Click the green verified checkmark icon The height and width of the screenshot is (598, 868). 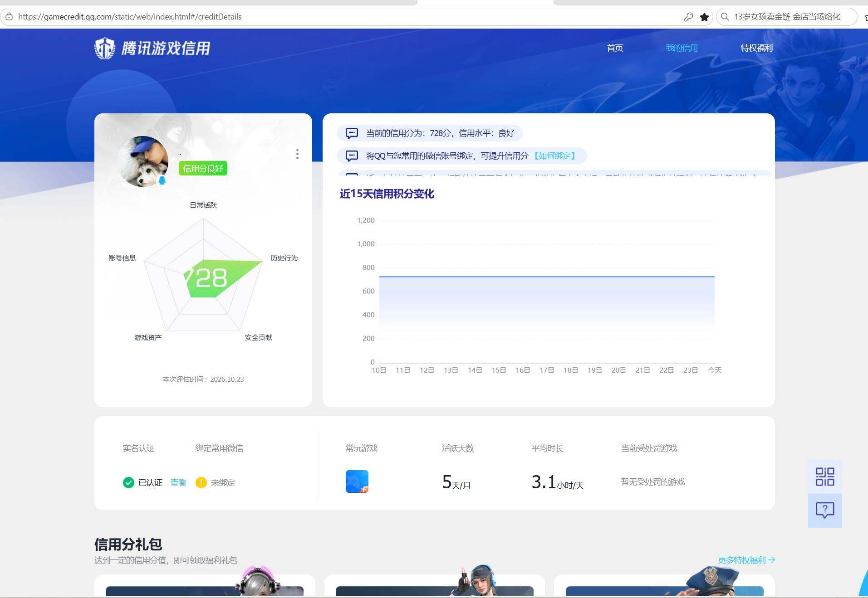[x=128, y=482]
